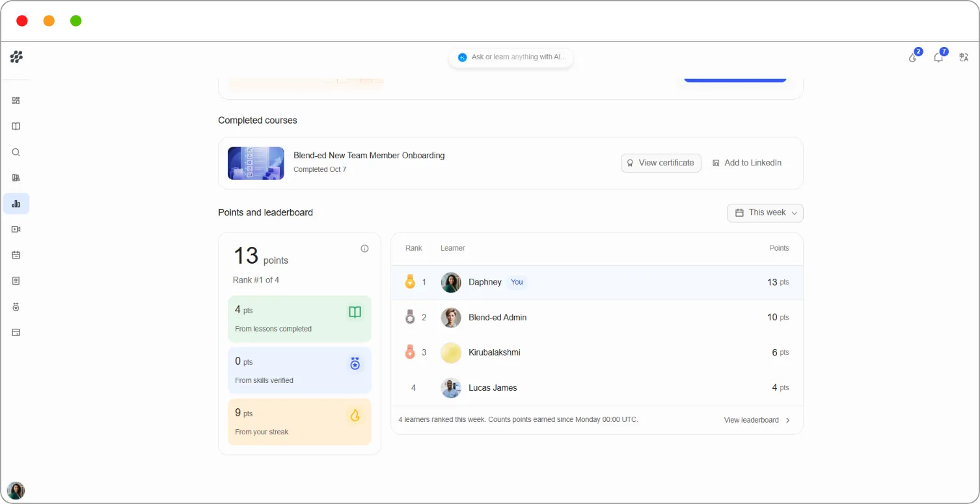
Task: Click the AI sparkle icon in search bar
Action: [x=463, y=57]
